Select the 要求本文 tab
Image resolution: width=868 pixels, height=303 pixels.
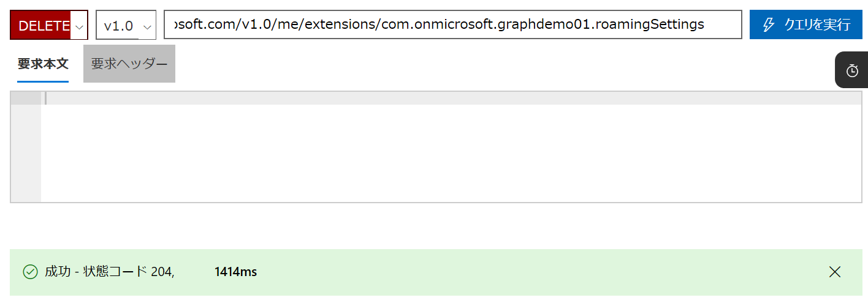[43, 64]
